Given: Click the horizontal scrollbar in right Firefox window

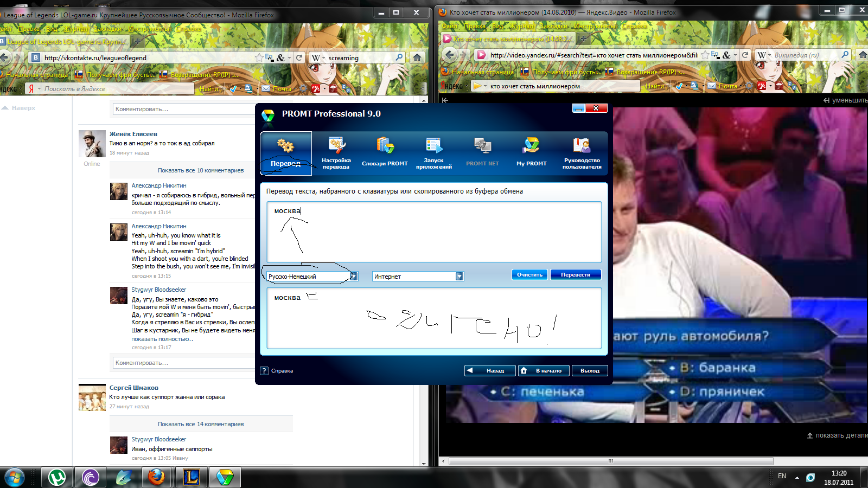Looking at the screenshot, I should pyautogui.click(x=611, y=461).
